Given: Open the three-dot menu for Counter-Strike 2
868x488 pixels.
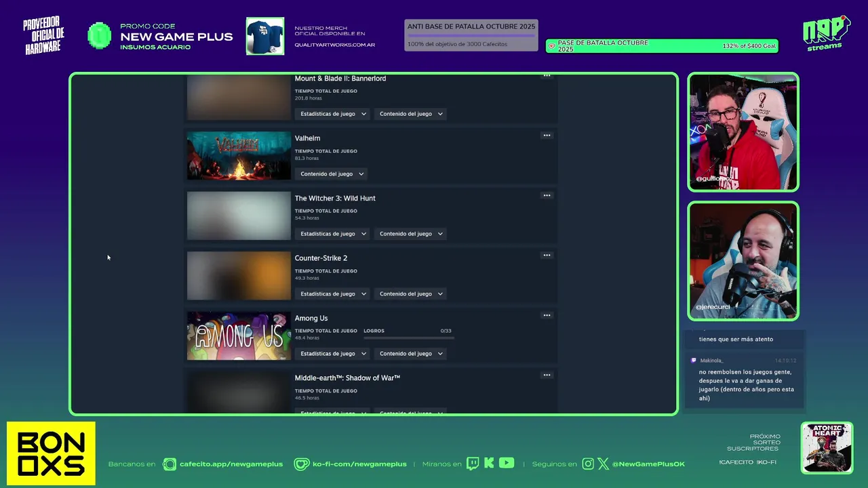Looking at the screenshot, I should [x=547, y=256].
